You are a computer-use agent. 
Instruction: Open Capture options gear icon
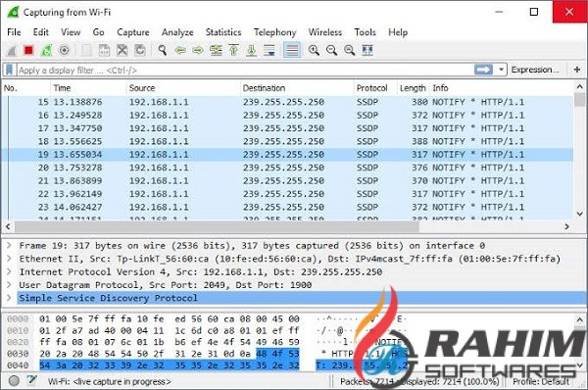tap(64, 50)
